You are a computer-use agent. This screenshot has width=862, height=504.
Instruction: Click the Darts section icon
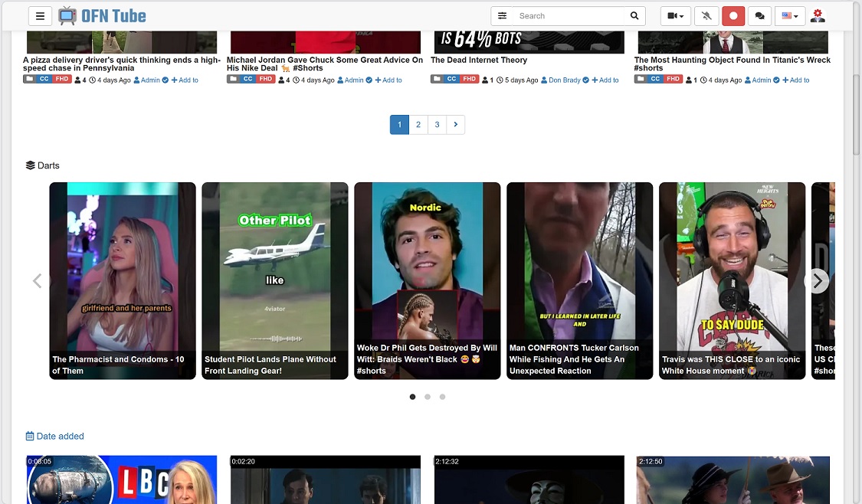30,165
